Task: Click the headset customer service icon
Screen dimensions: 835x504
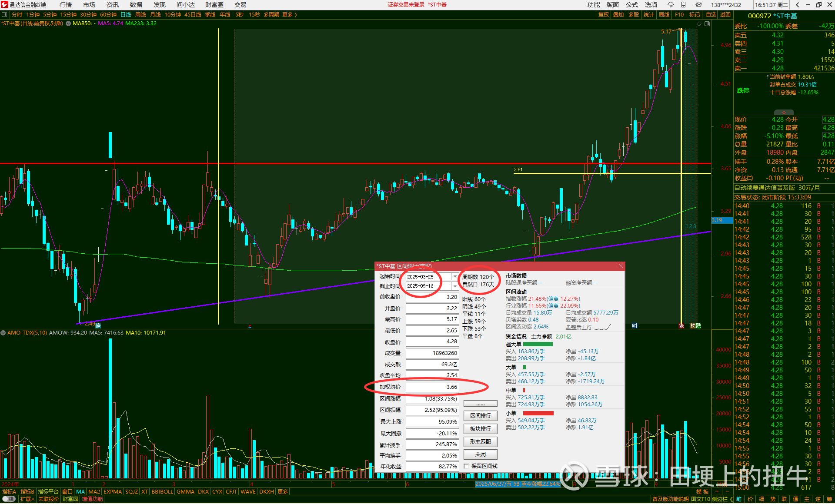Action: click(670, 5)
